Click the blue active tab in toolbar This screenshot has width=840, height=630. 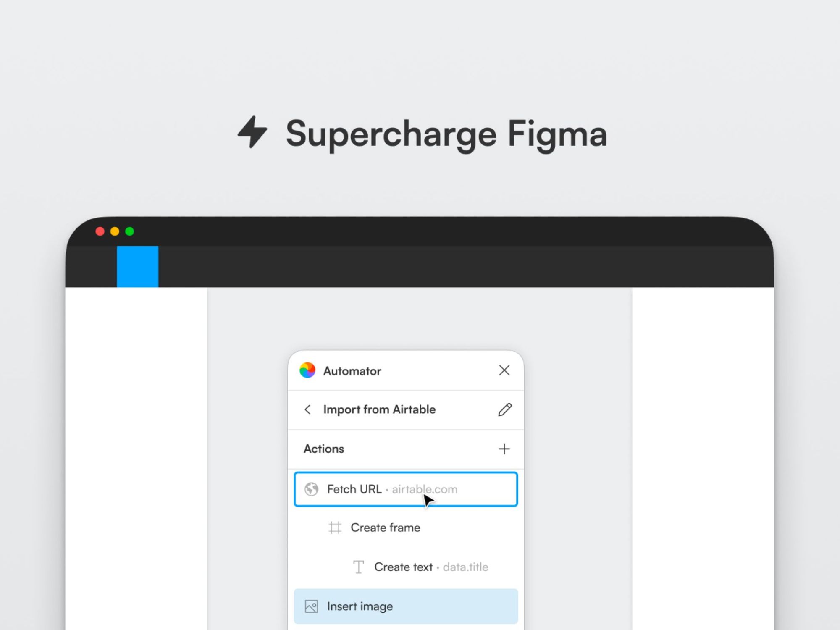tap(137, 267)
